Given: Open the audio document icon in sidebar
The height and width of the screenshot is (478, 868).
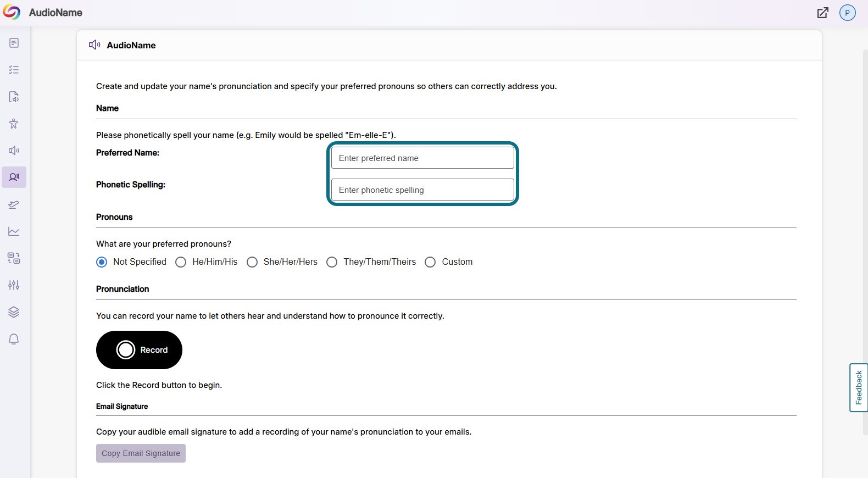Looking at the screenshot, I should tap(14, 97).
